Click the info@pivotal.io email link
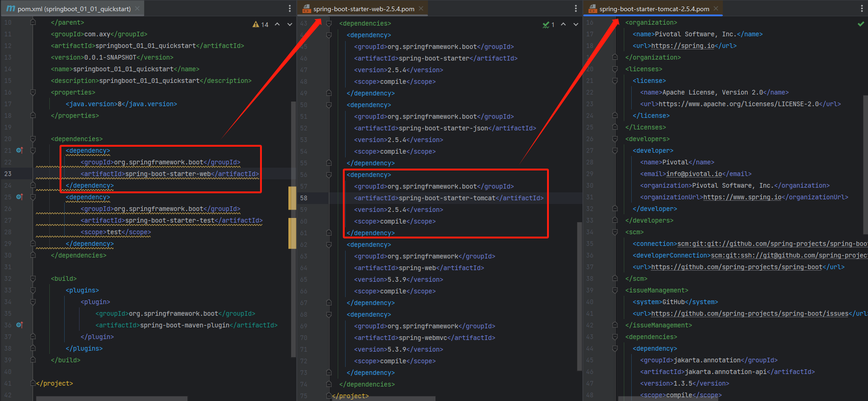868x401 pixels. 694,174
